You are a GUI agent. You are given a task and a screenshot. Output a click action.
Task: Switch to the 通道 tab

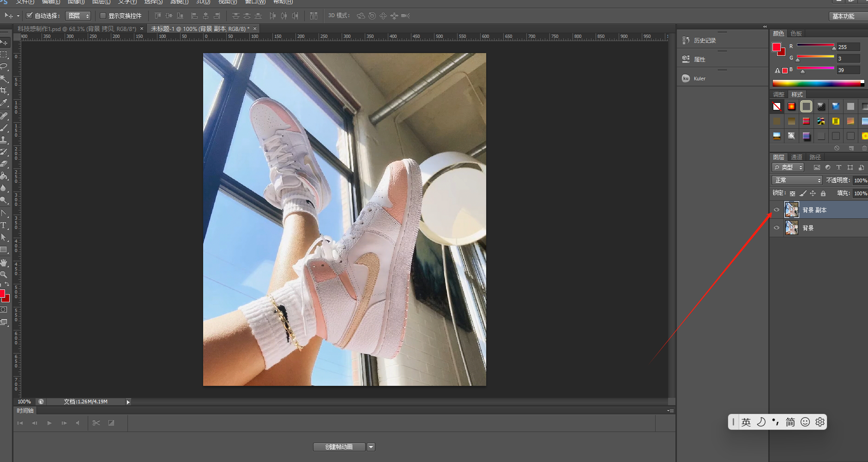pos(796,157)
